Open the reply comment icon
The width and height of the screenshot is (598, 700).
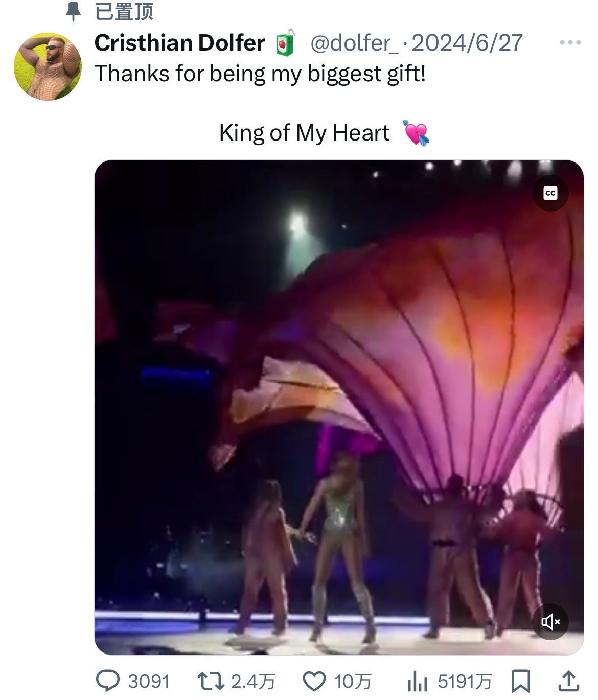coord(108,681)
